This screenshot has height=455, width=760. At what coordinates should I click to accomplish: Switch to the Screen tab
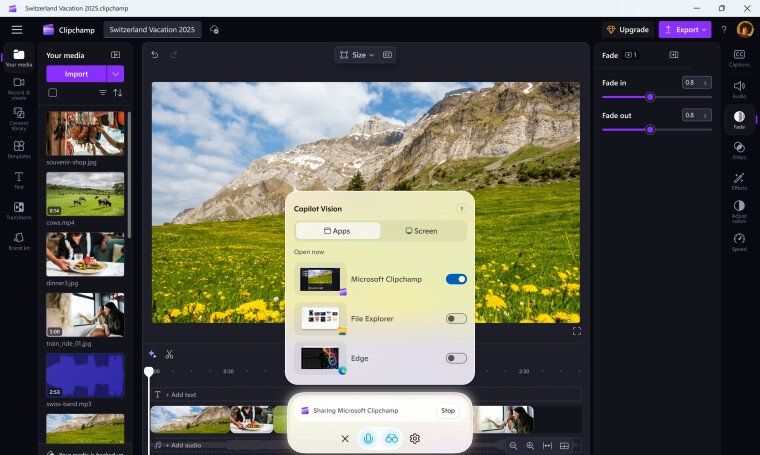(422, 231)
